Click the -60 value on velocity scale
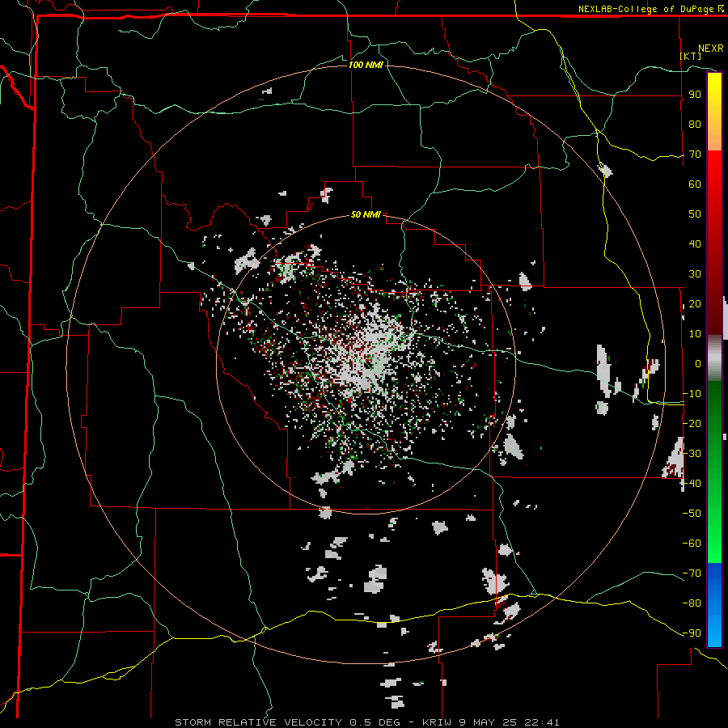The height and width of the screenshot is (728, 728). click(692, 544)
